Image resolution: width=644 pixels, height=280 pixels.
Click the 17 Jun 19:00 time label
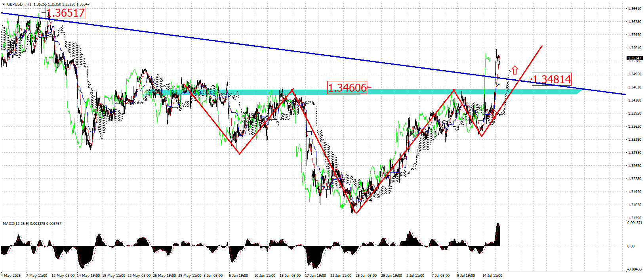coord(316,276)
